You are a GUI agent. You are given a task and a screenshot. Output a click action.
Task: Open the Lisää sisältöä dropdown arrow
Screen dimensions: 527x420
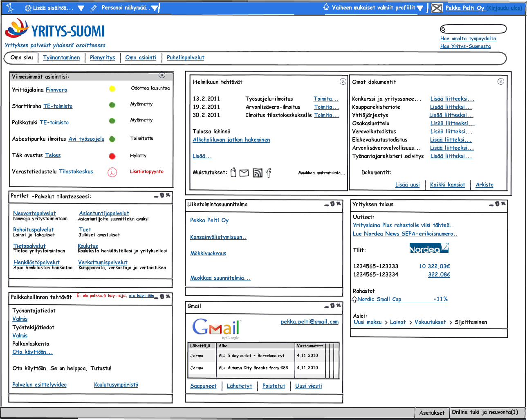[x=81, y=8]
